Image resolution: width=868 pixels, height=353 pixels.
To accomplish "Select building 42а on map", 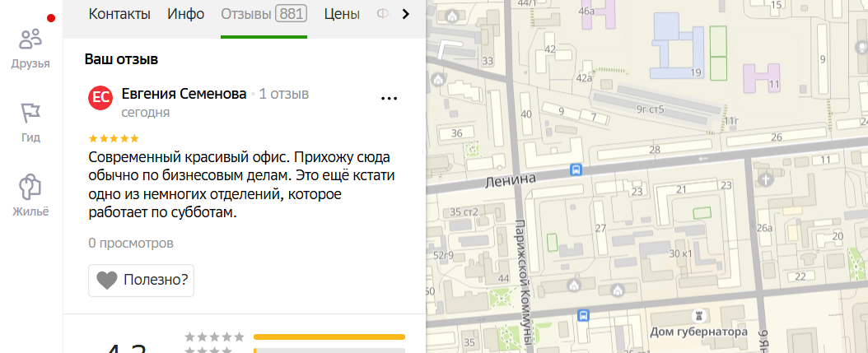I will 584,78.
